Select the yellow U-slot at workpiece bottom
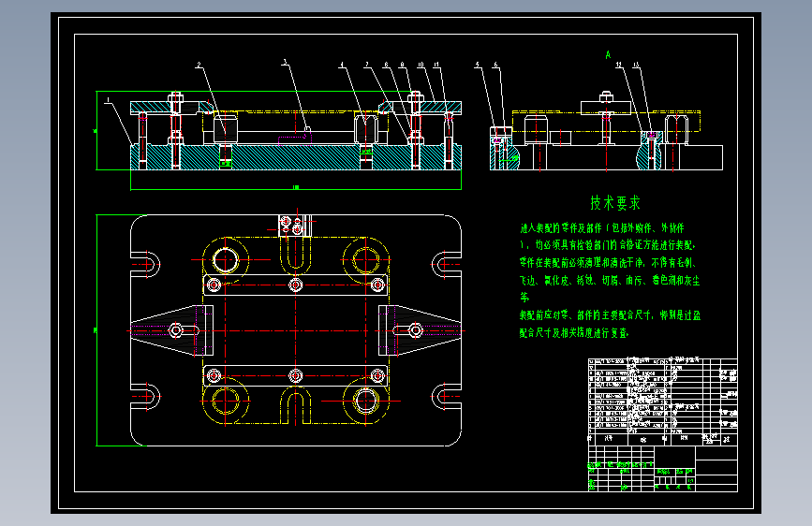The height and width of the screenshot is (526, 812). tap(296, 406)
